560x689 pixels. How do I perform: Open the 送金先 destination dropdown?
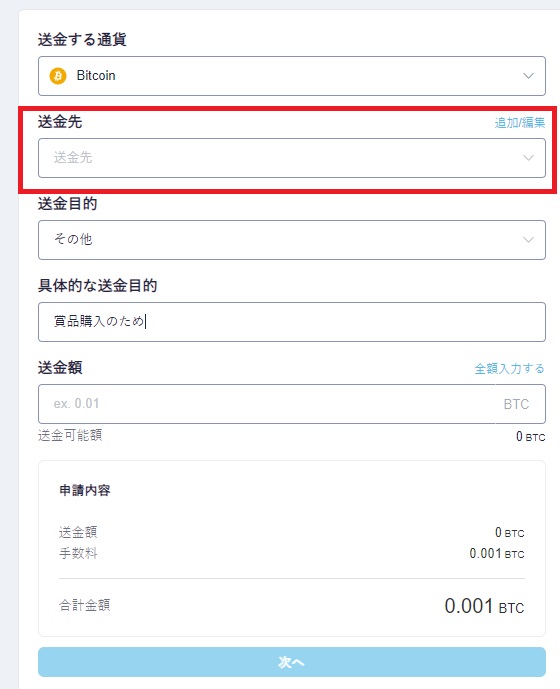292,158
